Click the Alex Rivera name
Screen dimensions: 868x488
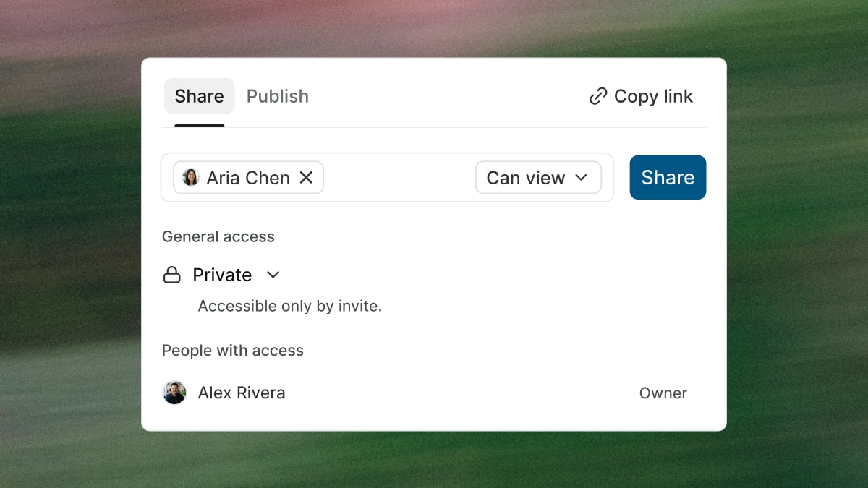[242, 393]
